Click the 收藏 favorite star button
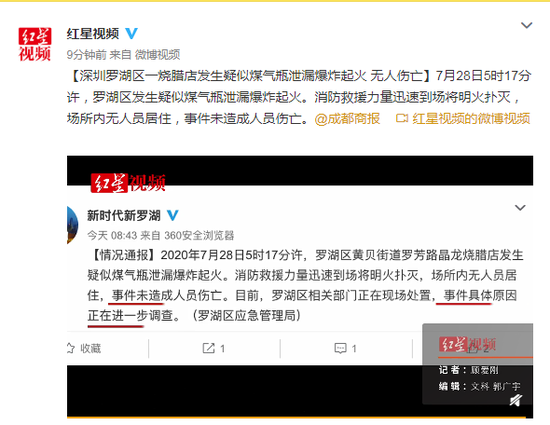 [84, 348]
